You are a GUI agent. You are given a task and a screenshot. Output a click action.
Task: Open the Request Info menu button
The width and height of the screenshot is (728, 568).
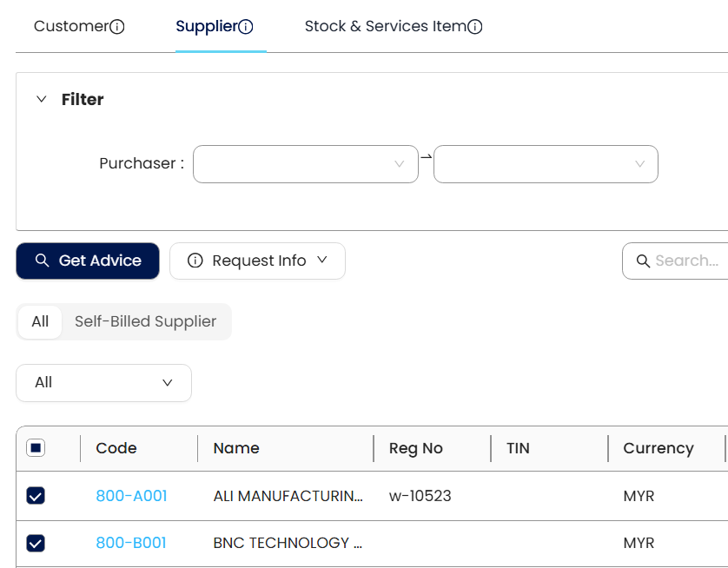coord(258,261)
